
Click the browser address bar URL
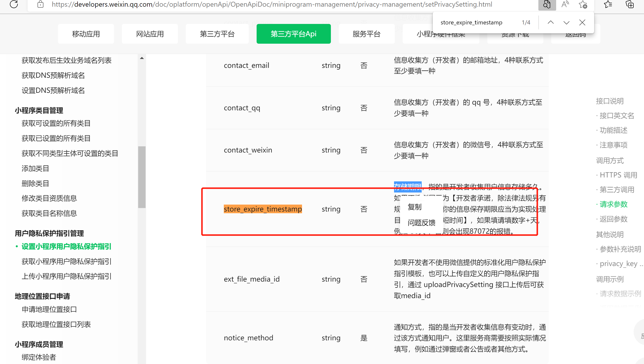[272, 4]
